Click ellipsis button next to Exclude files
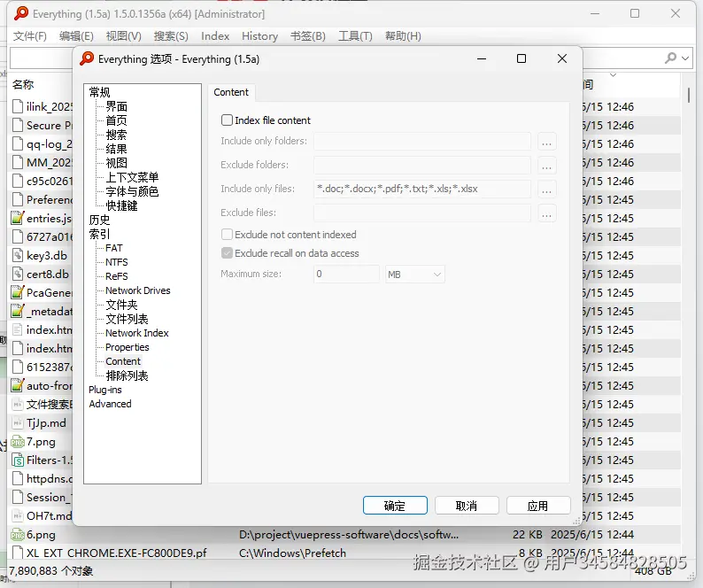The width and height of the screenshot is (703, 588). [546, 213]
